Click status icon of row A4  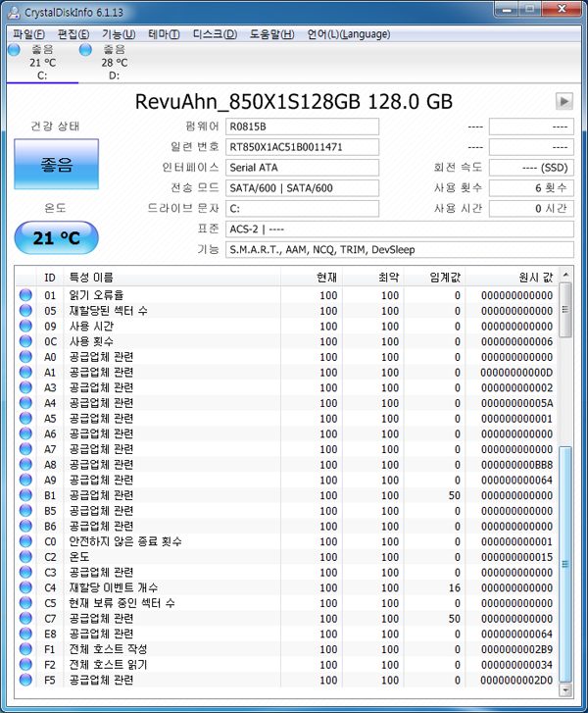[25, 403]
